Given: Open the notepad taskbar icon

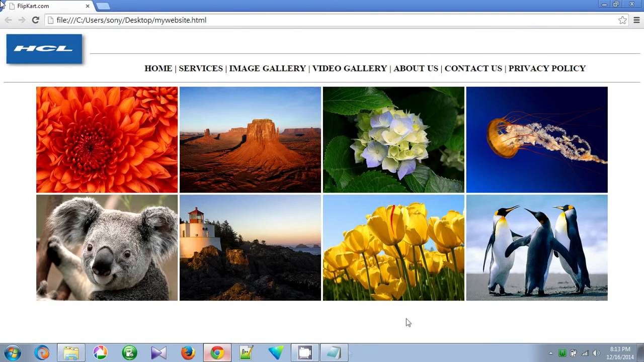Looking at the screenshot, I should pyautogui.click(x=334, y=353).
